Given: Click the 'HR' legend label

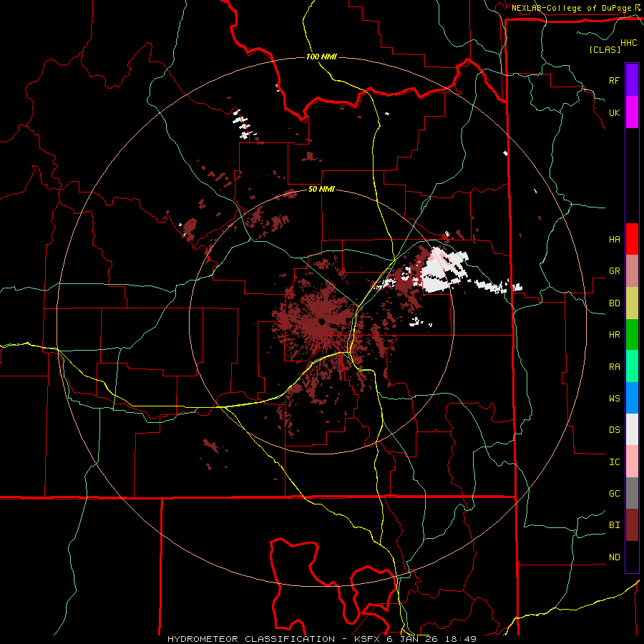Looking at the screenshot, I should (x=614, y=335).
